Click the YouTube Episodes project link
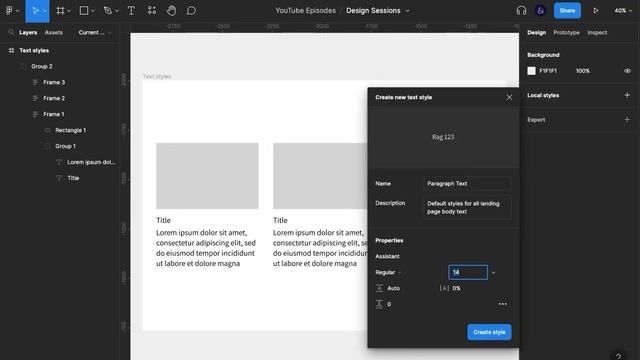The image size is (640, 360). tap(305, 11)
